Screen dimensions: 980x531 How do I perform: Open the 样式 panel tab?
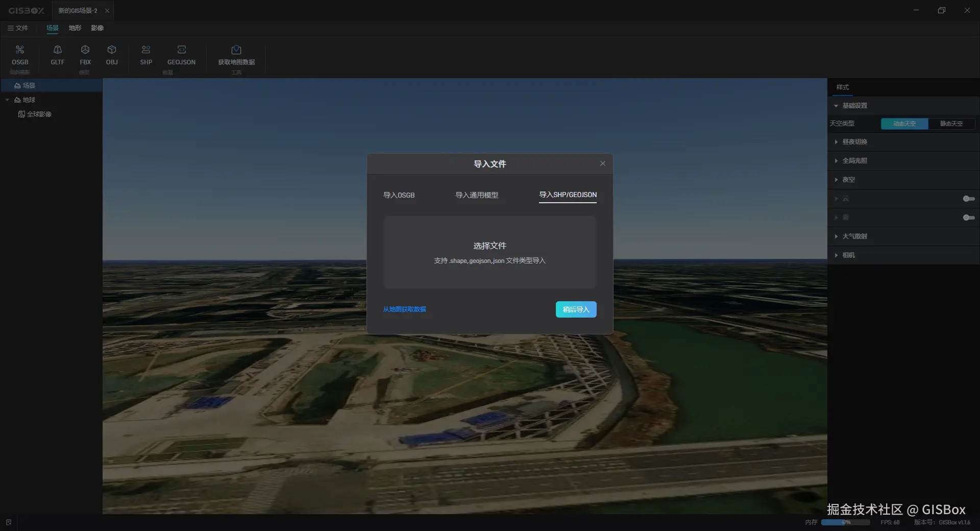[x=843, y=87]
